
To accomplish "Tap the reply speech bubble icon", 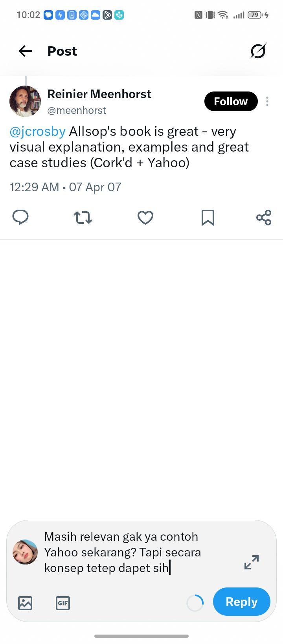I will (20, 217).
